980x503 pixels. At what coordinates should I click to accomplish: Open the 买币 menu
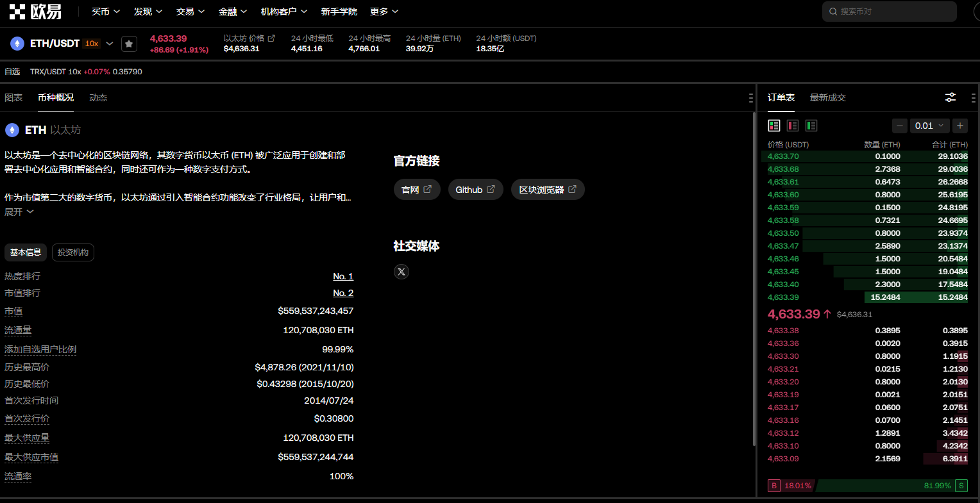[x=106, y=12]
